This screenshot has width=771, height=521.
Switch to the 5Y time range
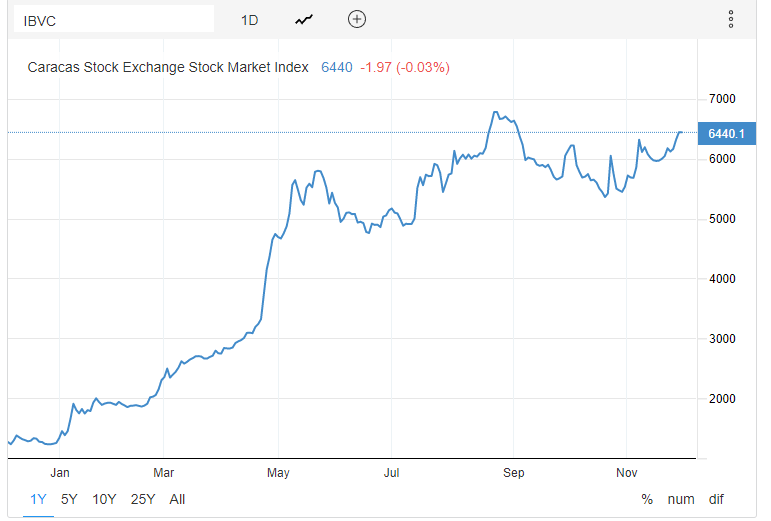coord(69,499)
